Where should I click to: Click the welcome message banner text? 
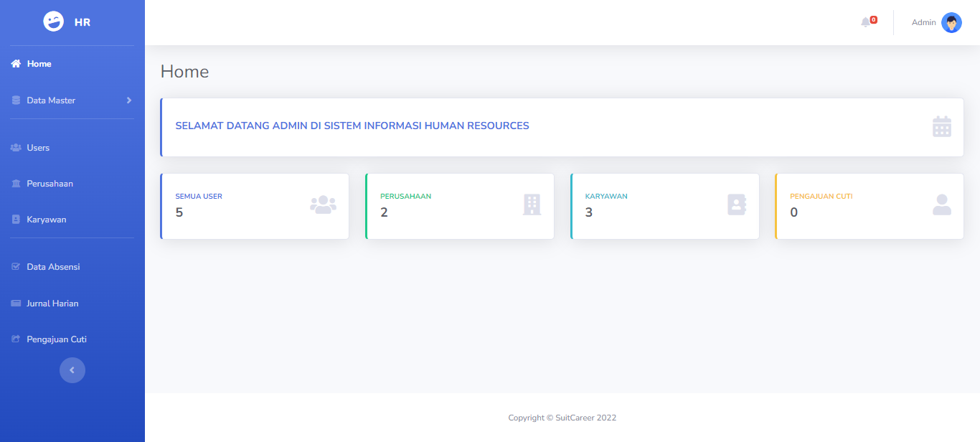click(352, 126)
